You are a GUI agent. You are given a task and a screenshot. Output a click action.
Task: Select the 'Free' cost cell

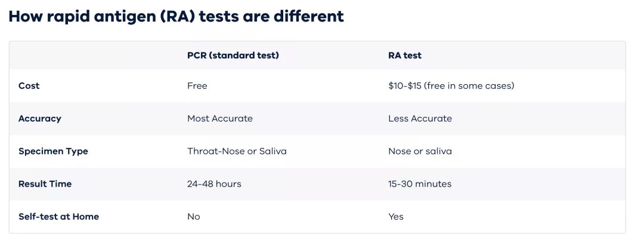(x=197, y=85)
